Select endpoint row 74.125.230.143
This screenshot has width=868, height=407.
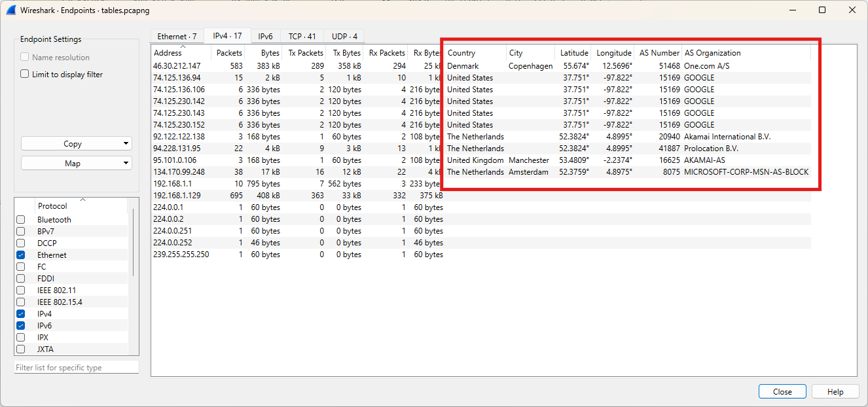point(481,113)
